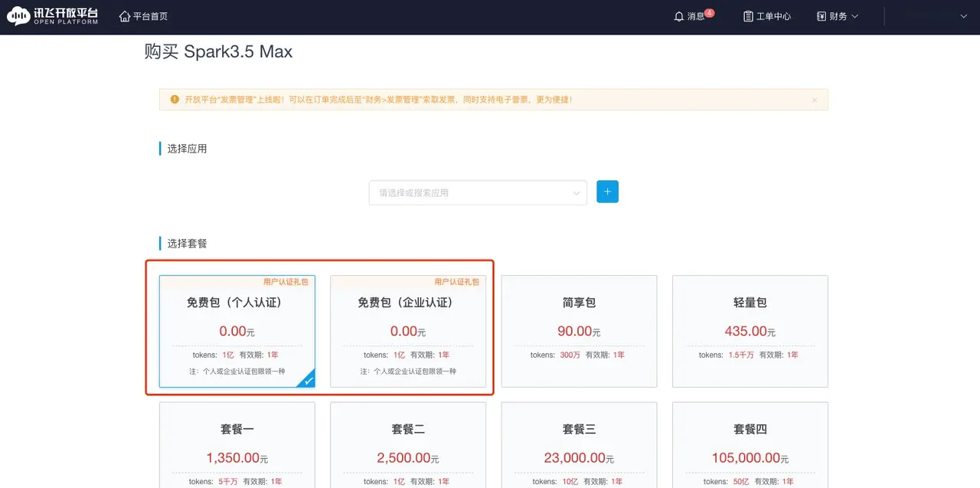
Task: Click the orange warning icon in notice banner
Action: coord(175,100)
